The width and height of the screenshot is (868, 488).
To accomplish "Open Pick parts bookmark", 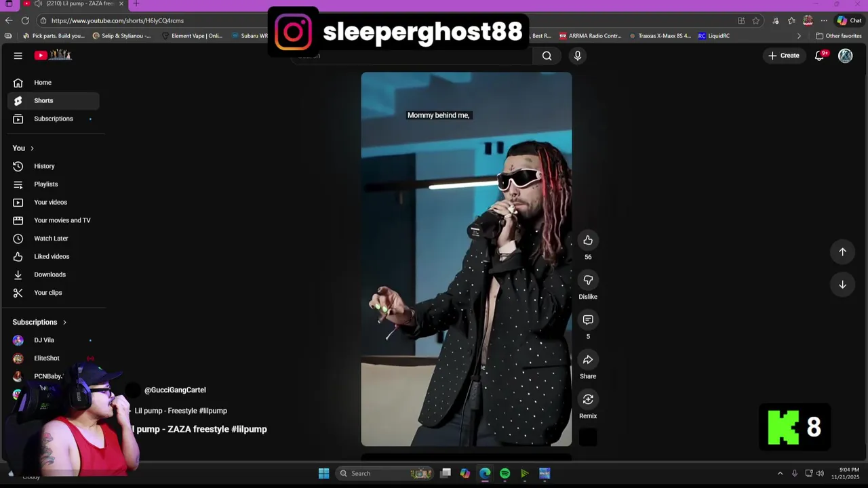I will 54,36.
